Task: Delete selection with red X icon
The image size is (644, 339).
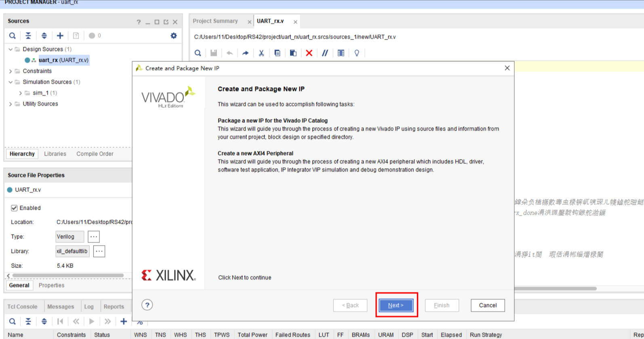Action: tap(309, 53)
